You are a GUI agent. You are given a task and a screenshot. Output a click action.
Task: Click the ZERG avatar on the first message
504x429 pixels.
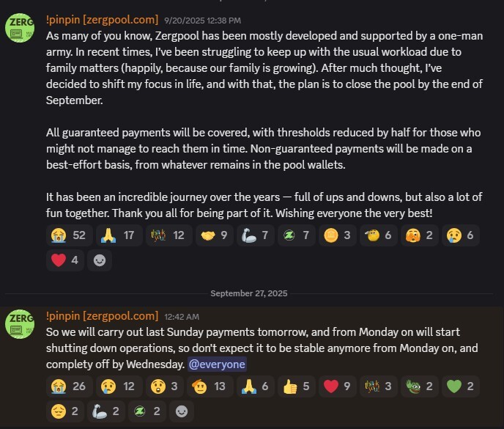pos(20,28)
